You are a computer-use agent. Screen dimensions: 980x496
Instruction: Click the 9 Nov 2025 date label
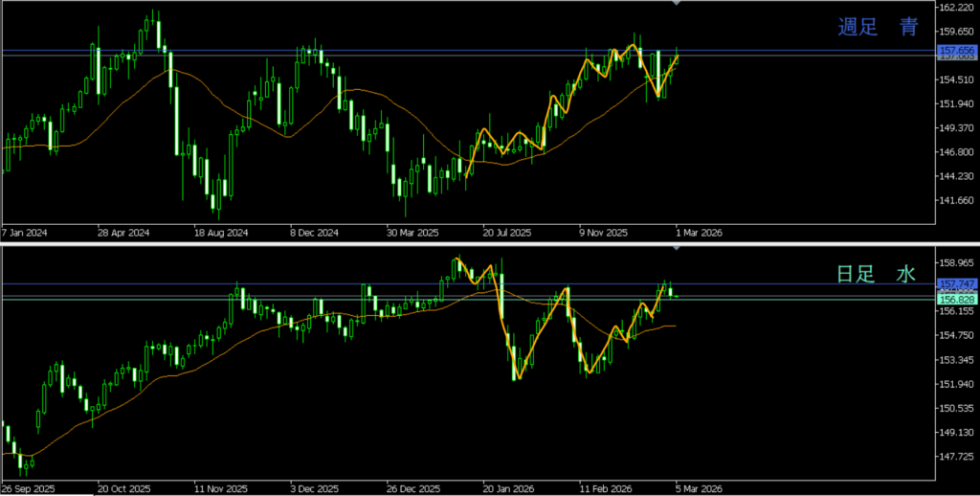pos(604,233)
